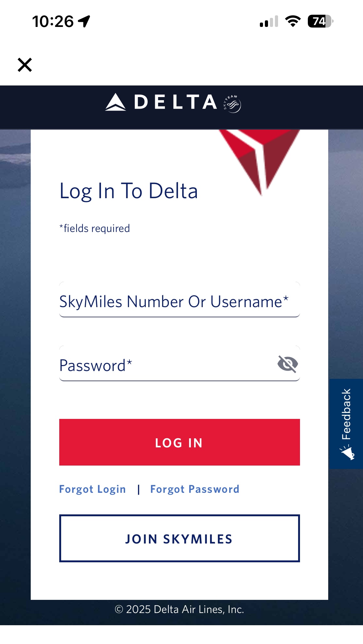Viewport: 363px width, 644px height.
Task: Focus the Password input field
Action: coord(166,365)
